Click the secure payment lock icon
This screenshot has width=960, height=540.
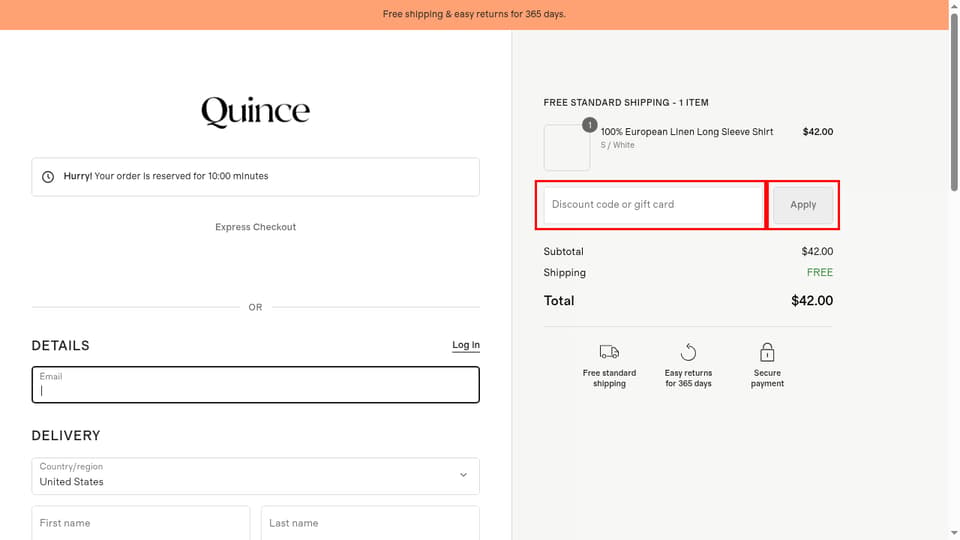(x=767, y=352)
